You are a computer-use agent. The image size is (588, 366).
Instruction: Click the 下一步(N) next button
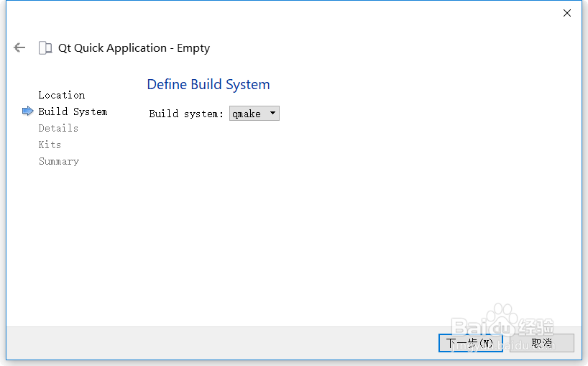pos(471,343)
